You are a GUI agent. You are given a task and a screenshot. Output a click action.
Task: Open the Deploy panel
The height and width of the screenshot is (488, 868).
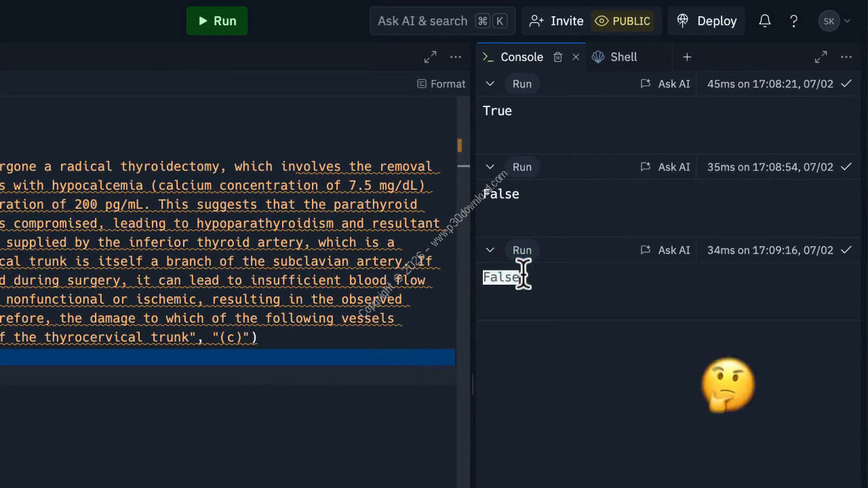click(x=707, y=21)
